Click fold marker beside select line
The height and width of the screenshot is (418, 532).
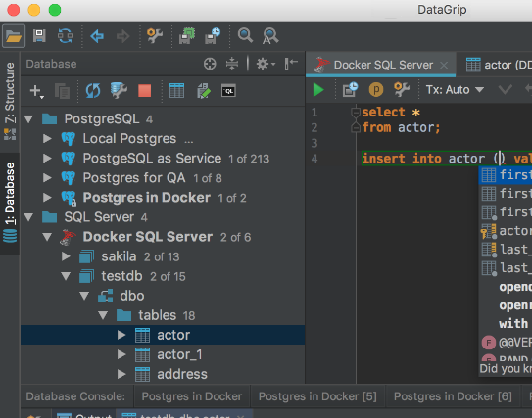pos(356,112)
